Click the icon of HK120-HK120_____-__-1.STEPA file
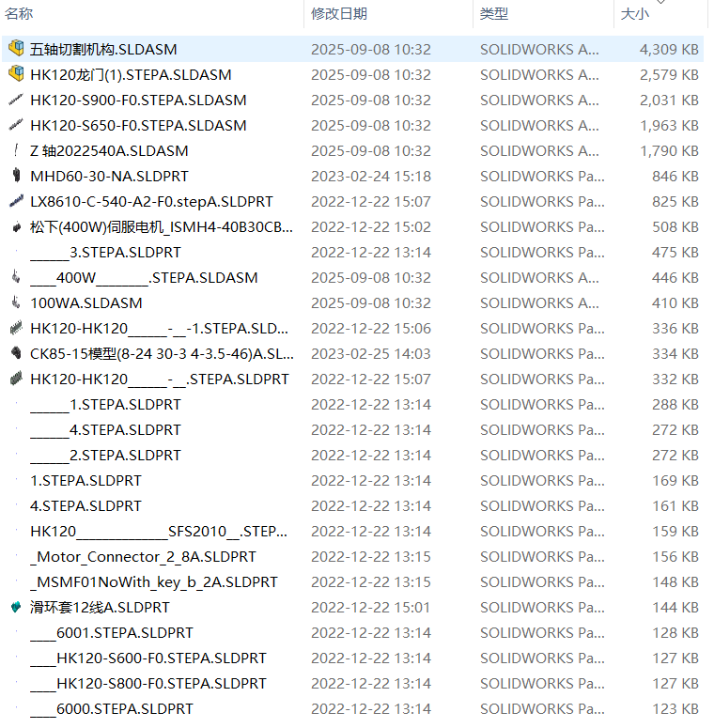714x728 pixels. click(16, 328)
